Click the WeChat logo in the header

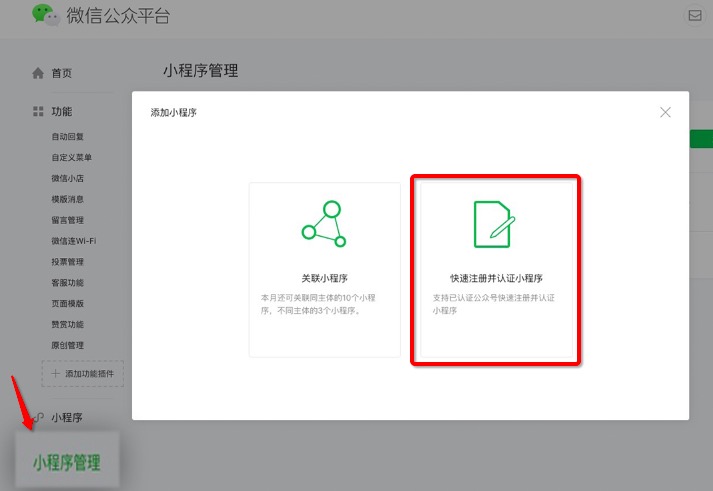[44, 15]
